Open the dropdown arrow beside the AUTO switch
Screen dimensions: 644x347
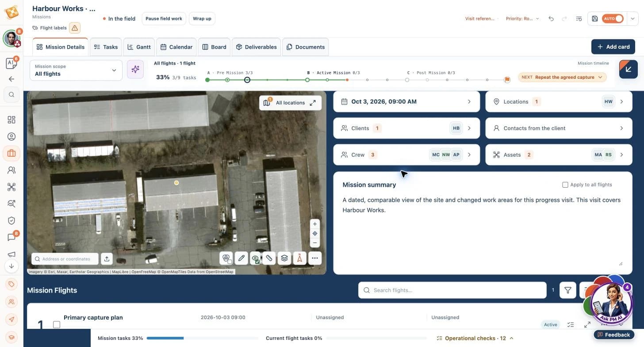[633, 19]
